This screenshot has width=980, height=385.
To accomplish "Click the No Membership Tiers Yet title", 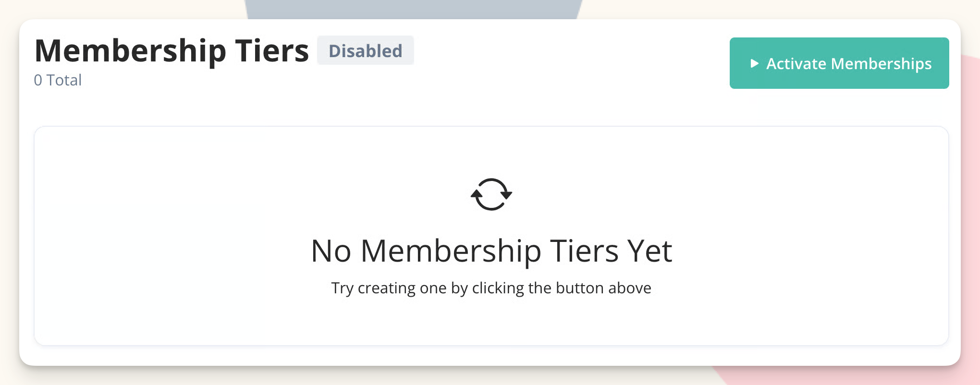I will [491, 251].
